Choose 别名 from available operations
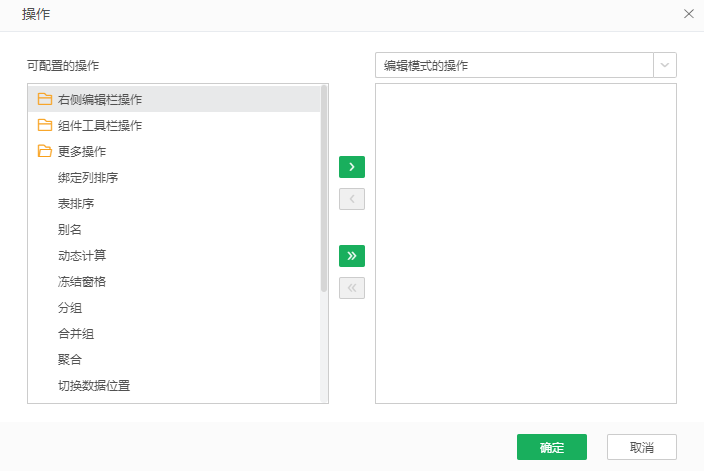Image resolution: width=704 pixels, height=471 pixels. pos(70,230)
